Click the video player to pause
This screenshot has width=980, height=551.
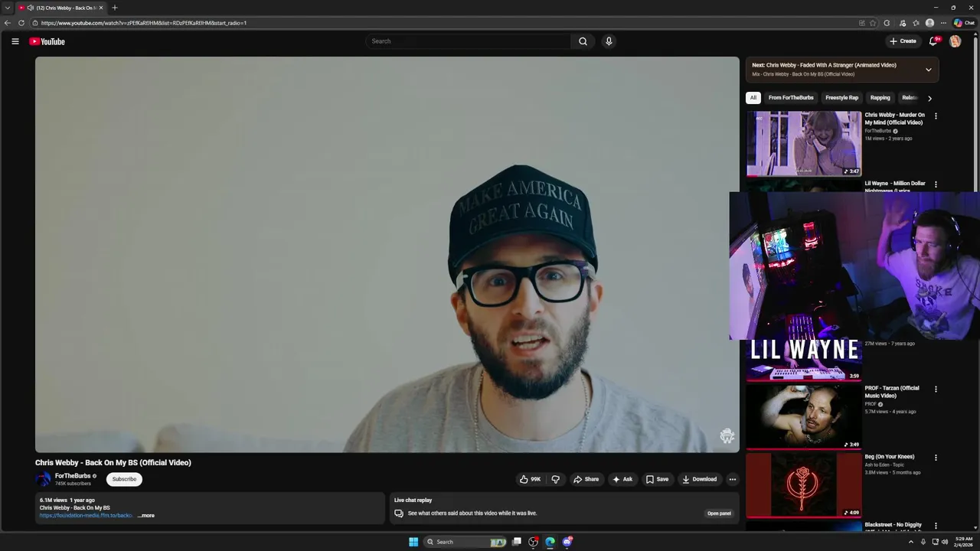[387, 255]
